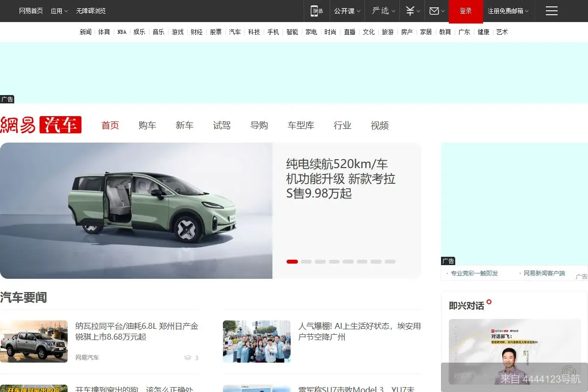The width and height of the screenshot is (588, 392).
Task: Expand the 应用 dropdown menu
Action: 58,10
